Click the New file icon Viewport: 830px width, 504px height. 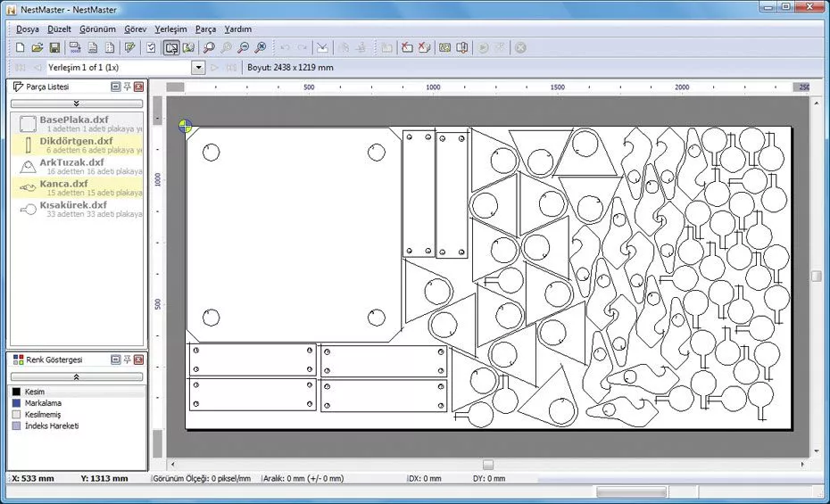pyautogui.click(x=21, y=47)
